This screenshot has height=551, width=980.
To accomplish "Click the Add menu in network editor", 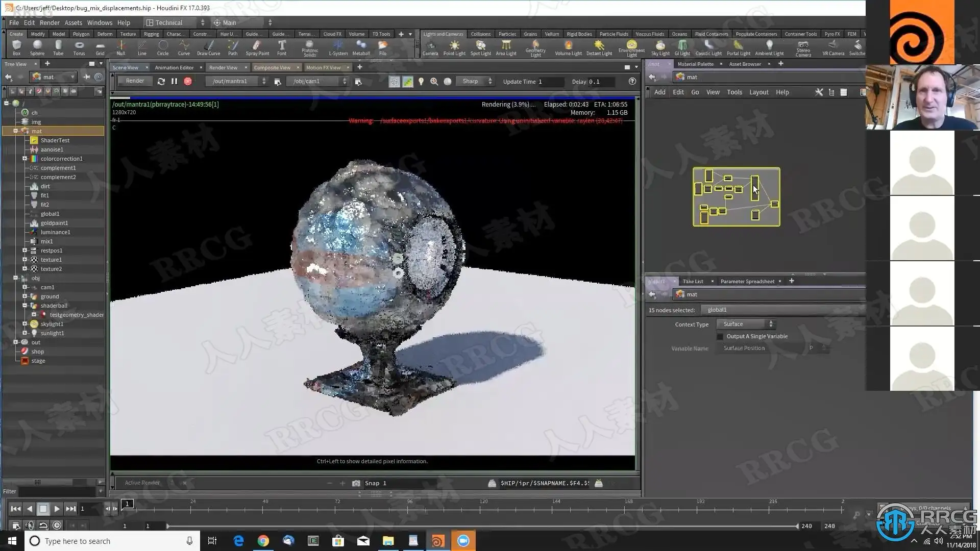I will (x=659, y=92).
